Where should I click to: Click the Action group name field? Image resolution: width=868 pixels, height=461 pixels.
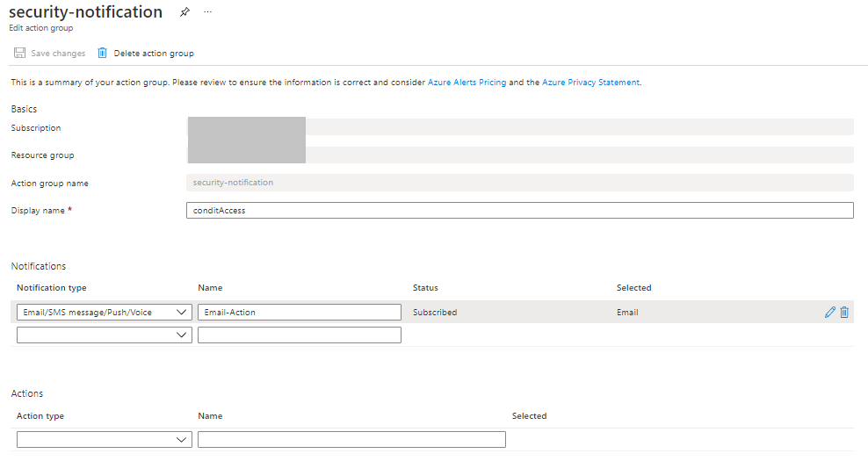click(519, 183)
